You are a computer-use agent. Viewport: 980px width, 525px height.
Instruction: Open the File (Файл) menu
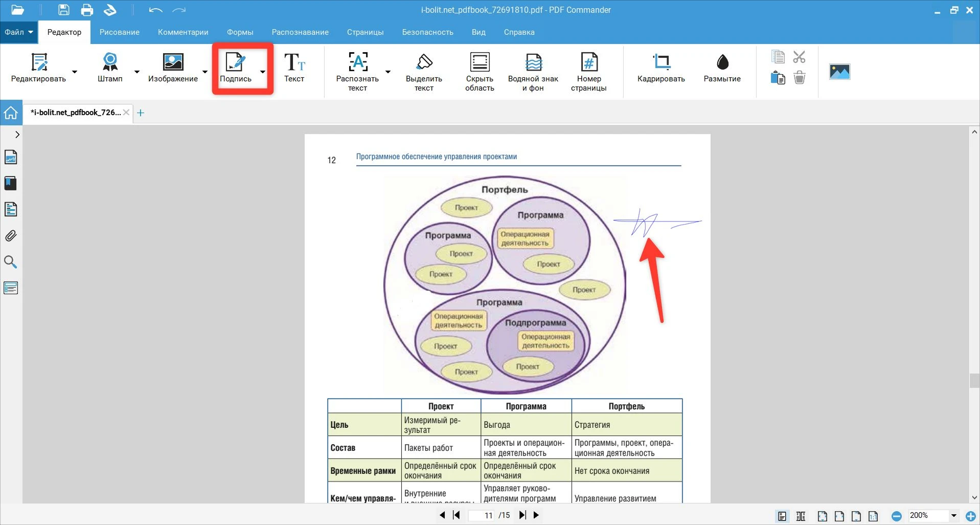point(19,32)
